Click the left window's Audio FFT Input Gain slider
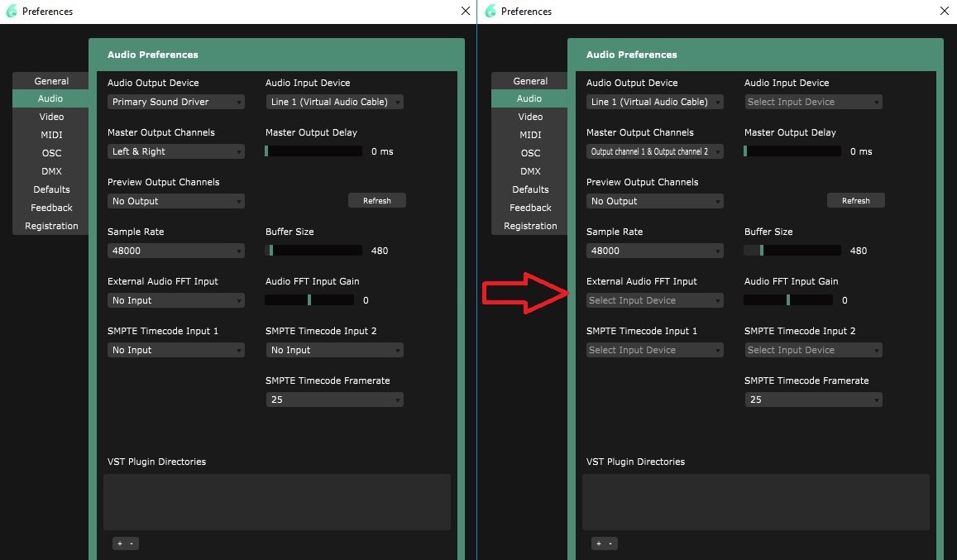This screenshot has width=957, height=560. [313, 300]
